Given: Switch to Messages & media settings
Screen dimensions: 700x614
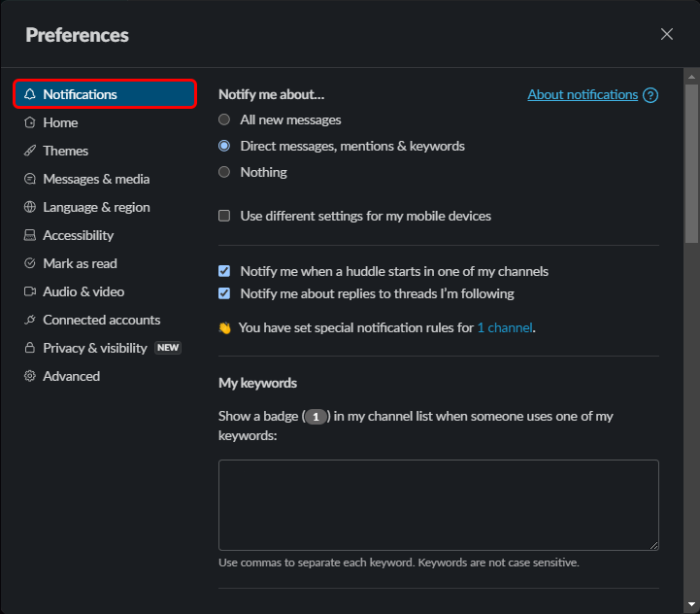Looking at the screenshot, I should 105,179.
